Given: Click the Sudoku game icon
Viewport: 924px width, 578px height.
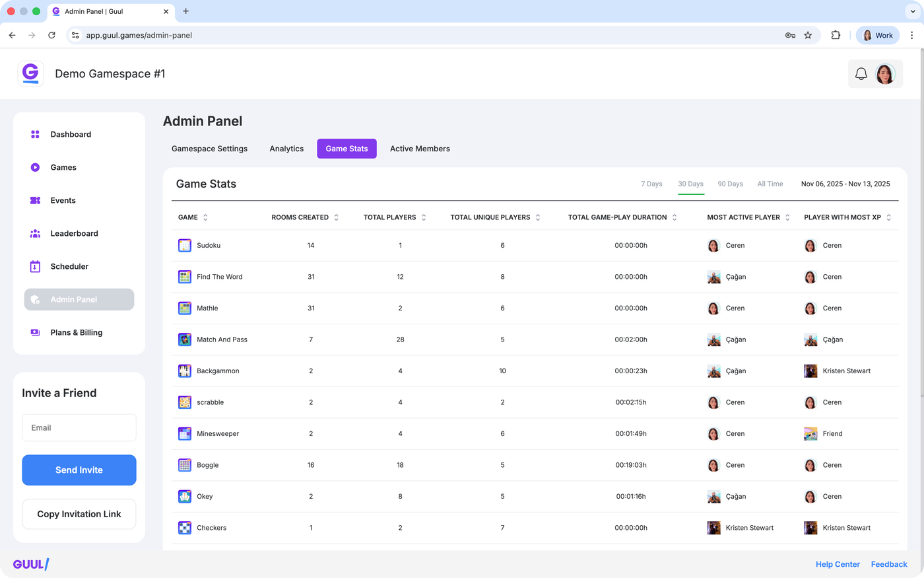Looking at the screenshot, I should click(185, 245).
